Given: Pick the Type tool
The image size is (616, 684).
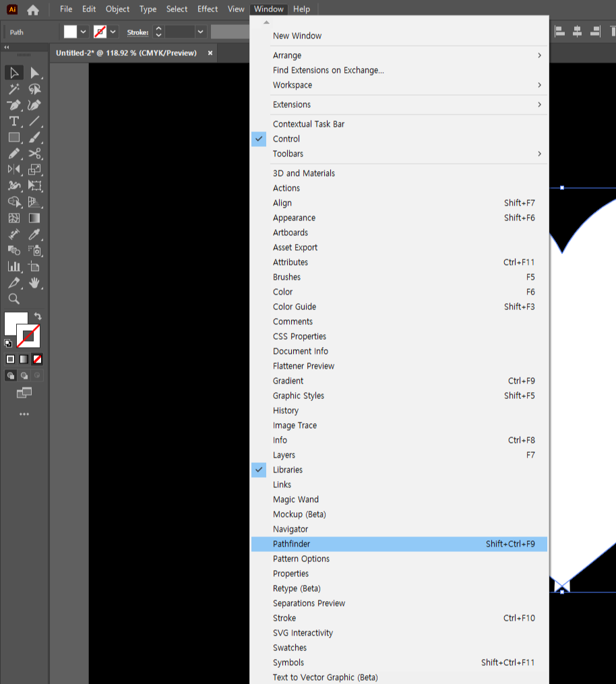Looking at the screenshot, I should [x=14, y=121].
